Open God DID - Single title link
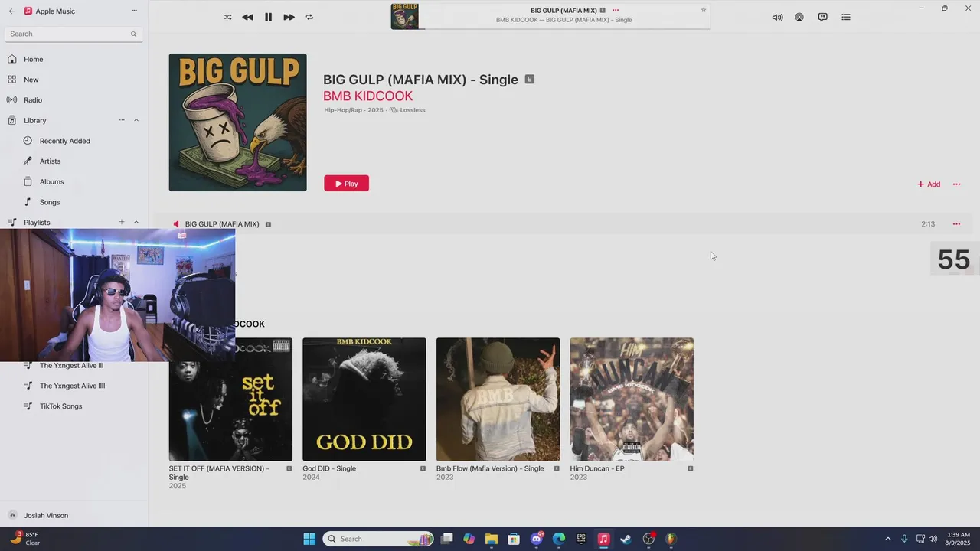This screenshot has height=551, width=980. 329,468
